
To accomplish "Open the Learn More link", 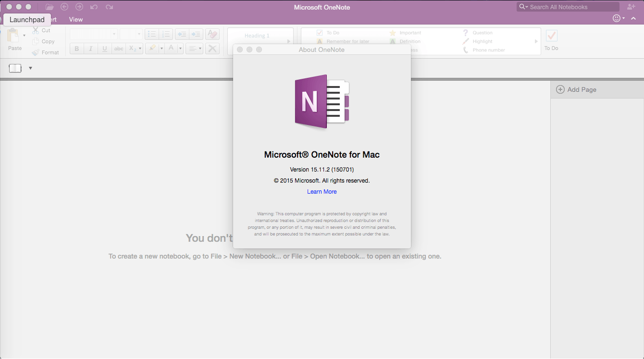I will coord(322,192).
